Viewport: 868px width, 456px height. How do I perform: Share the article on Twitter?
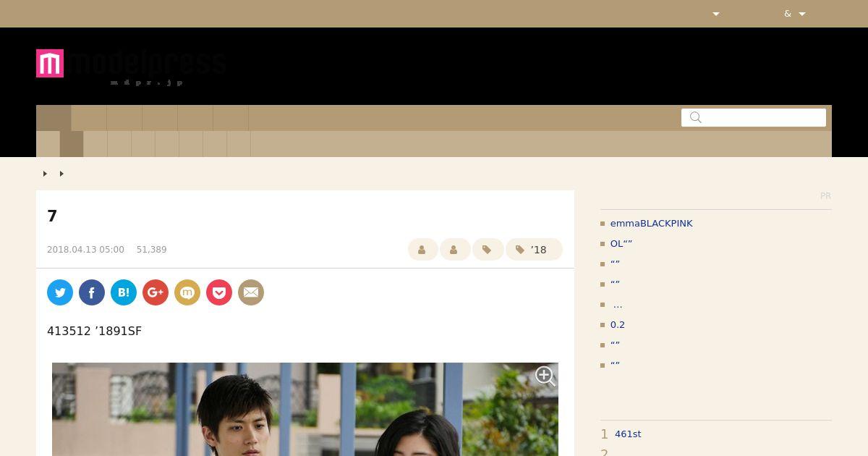pos(60,292)
